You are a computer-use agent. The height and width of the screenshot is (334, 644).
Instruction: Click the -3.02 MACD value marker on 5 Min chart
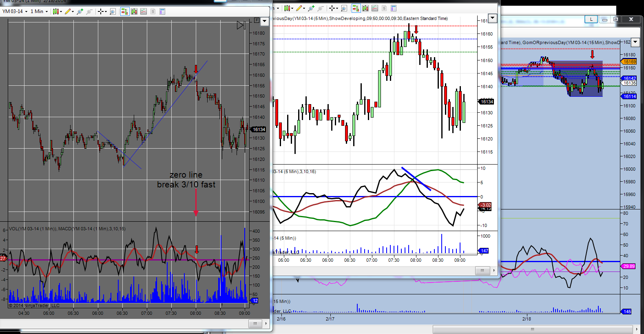tap(485, 205)
